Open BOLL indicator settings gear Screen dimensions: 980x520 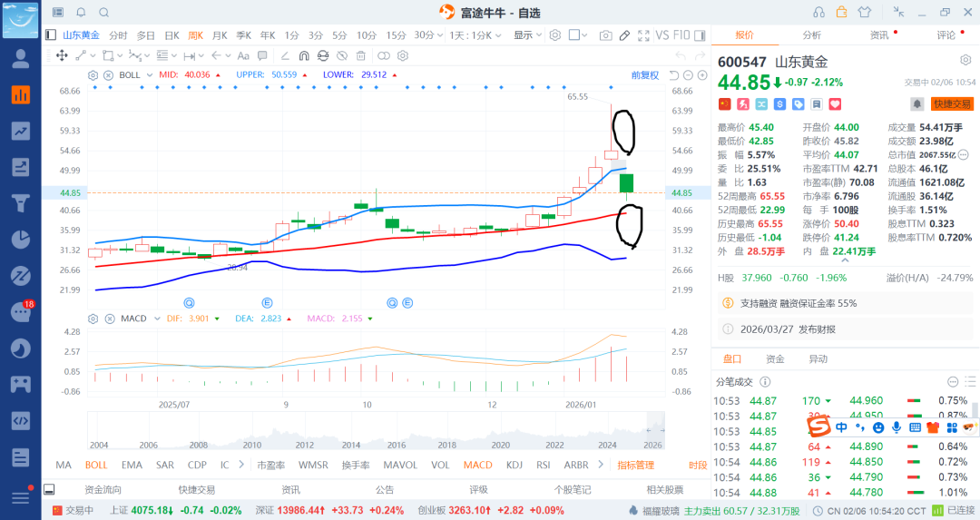(x=93, y=75)
